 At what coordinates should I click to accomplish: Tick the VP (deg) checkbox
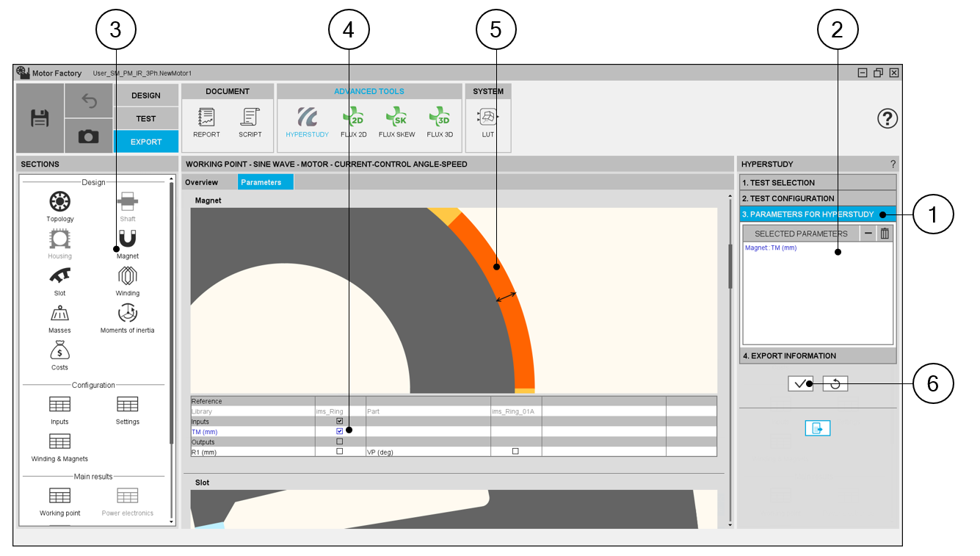tap(515, 452)
